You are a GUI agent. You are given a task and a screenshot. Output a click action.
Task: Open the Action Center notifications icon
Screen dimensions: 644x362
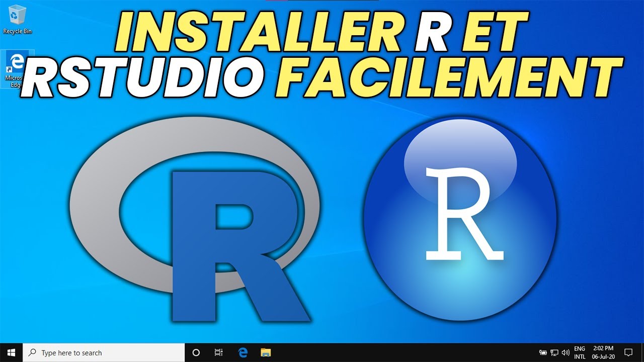tap(628, 352)
